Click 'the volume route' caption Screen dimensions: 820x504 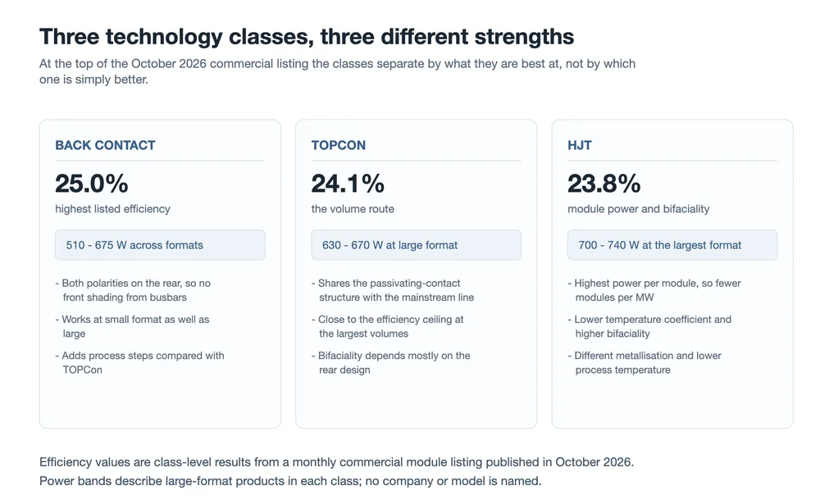tap(353, 209)
